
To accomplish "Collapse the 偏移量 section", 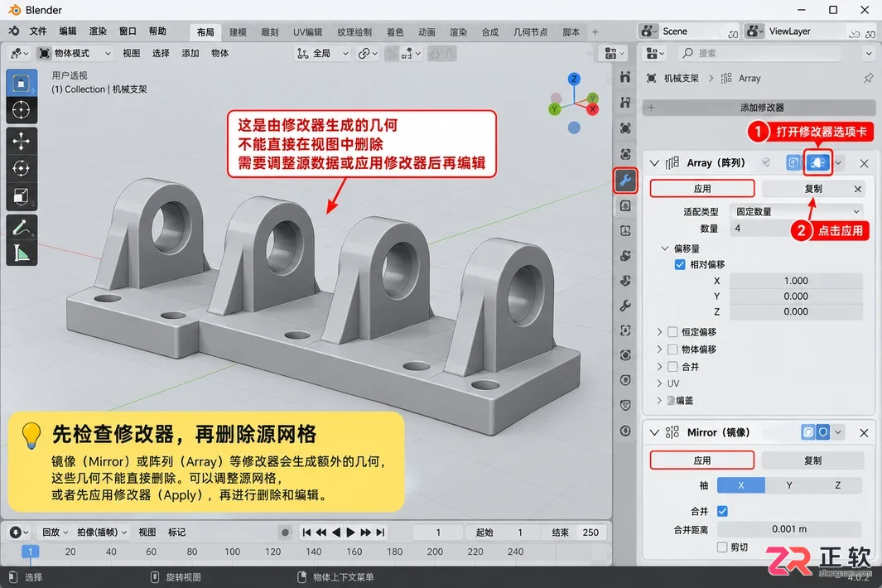I will 665,248.
